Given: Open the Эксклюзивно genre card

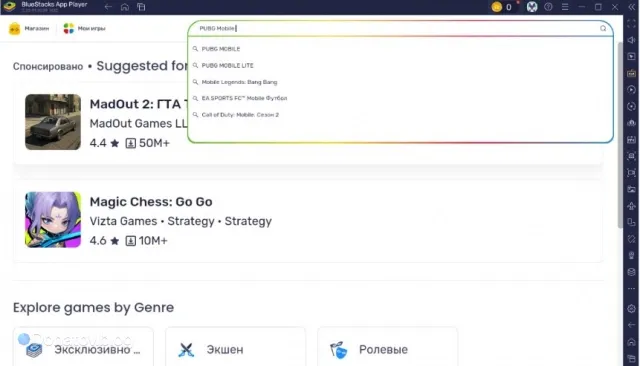Looking at the screenshot, I should (x=83, y=347).
